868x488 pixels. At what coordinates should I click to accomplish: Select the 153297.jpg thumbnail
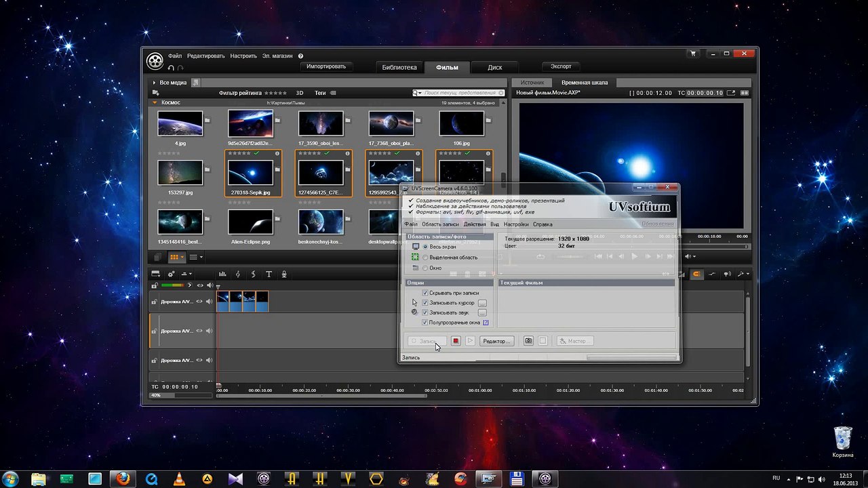coord(180,173)
